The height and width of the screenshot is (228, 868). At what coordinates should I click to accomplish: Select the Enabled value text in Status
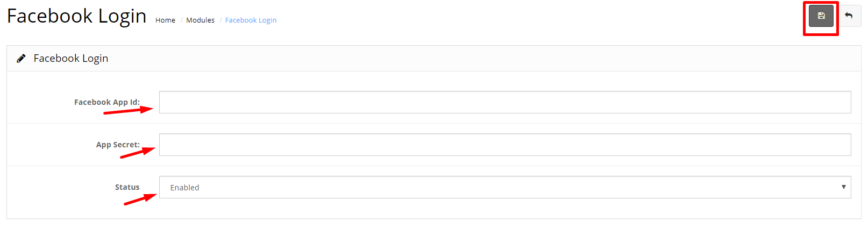point(184,188)
